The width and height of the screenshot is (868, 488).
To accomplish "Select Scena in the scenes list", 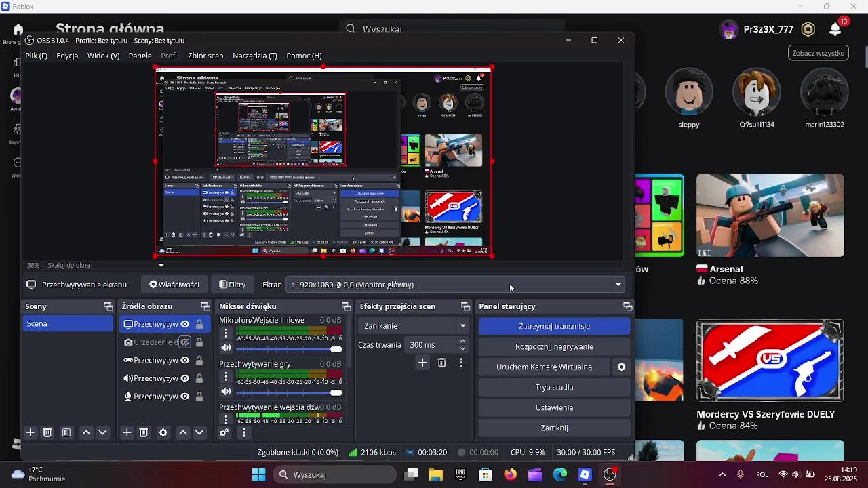I will 68,323.
